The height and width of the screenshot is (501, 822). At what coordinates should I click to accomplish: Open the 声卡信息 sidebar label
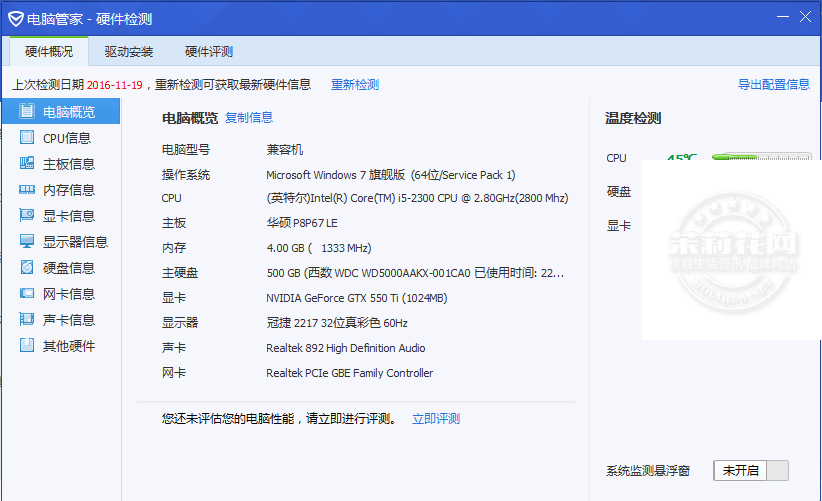point(69,320)
